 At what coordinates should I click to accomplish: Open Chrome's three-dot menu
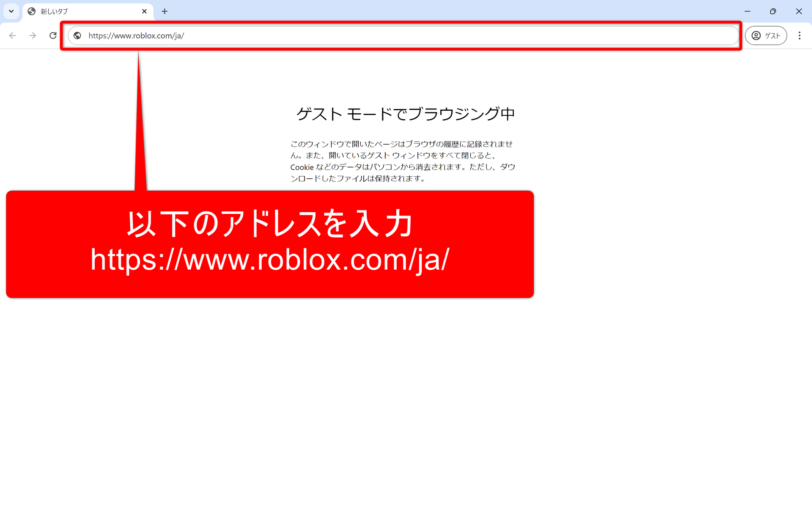coord(799,36)
